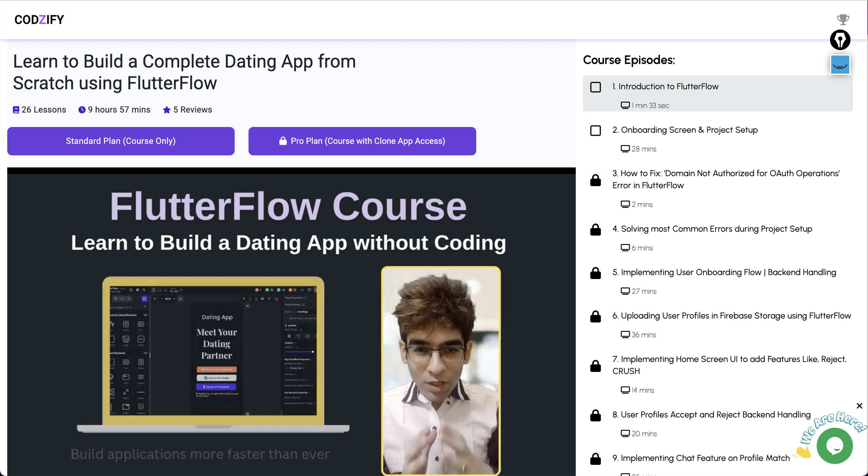Click the 5 Reviews text

(x=193, y=109)
